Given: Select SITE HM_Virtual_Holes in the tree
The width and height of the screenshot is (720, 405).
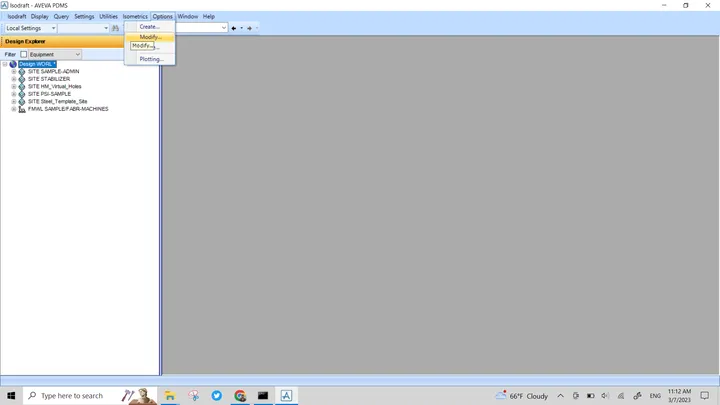Looking at the screenshot, I should pyautogui.click(x=55, y=86).
